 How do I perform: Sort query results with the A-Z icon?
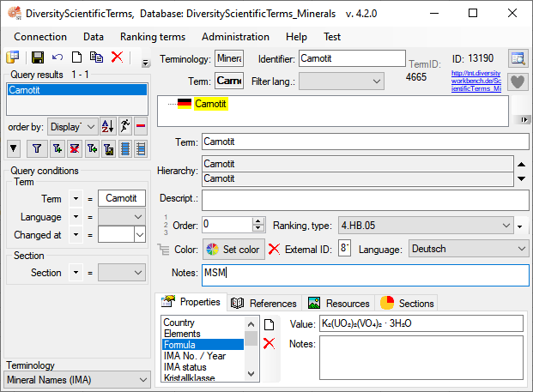coord(108,126)
